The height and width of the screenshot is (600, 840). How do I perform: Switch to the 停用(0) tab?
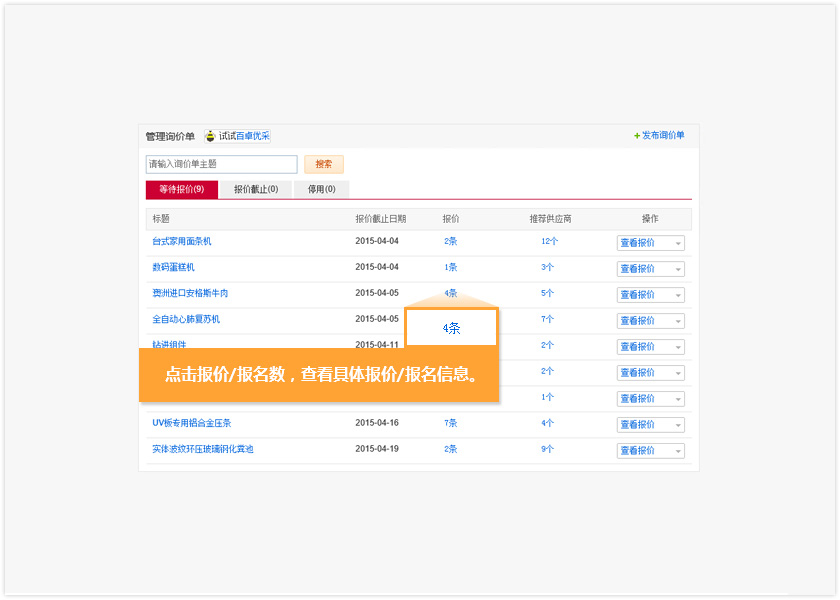pos(321,189)
